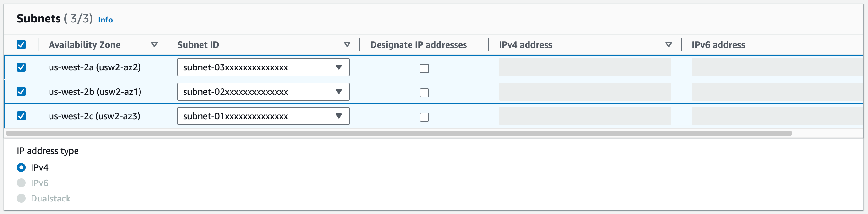Click the horizontal table scrollbar
This screenshot has width=868, height=214.
[x=399, y=133]
